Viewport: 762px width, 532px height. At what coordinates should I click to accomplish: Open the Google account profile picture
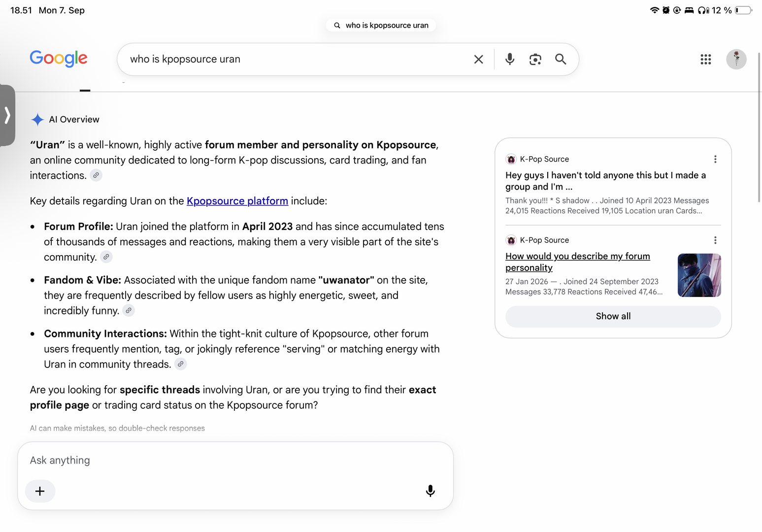coord(736,59)
